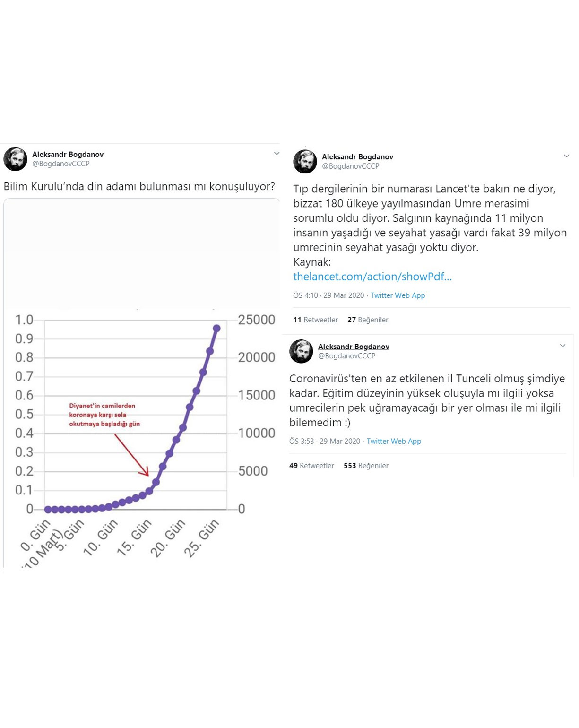Click Twitter Web App beside ÖS 3:53
This screenshot has height=728, width=579.
coord(394,441)
